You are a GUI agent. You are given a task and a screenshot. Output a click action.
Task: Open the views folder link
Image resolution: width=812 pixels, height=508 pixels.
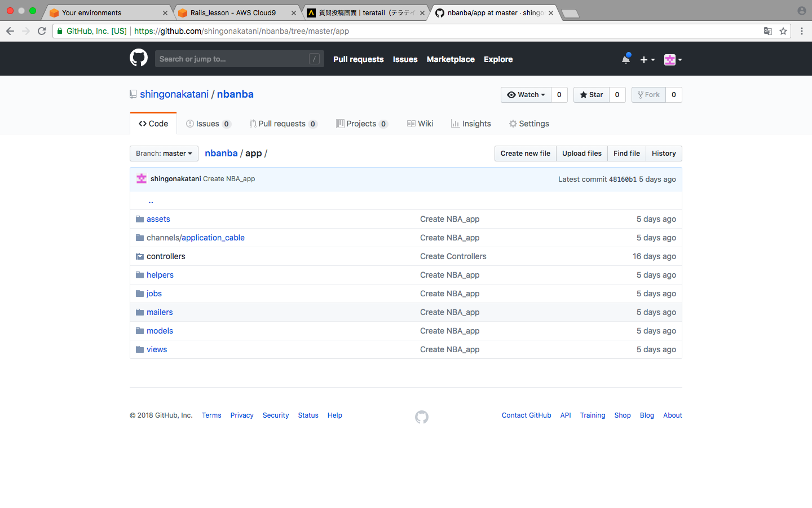coord(157,349)
